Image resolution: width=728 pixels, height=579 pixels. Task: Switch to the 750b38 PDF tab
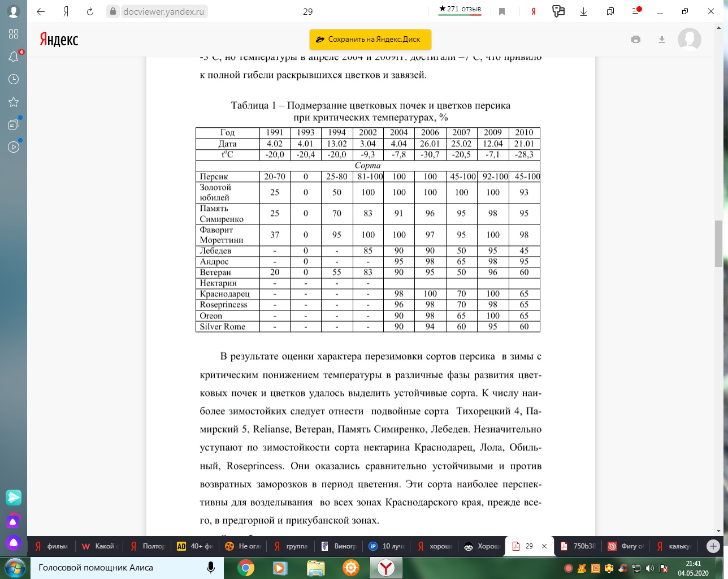coord(578,546)
